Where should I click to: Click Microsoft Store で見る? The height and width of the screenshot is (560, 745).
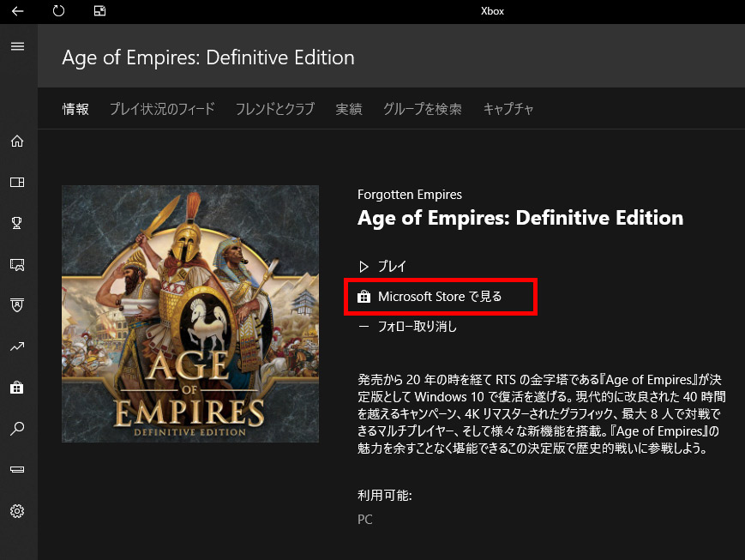point(441,296)
